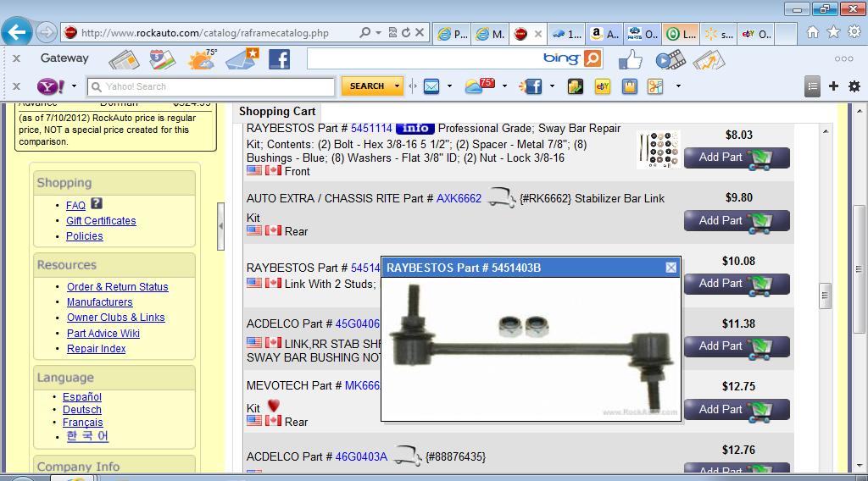Image resolution: width=868 pixels, height=481 pixels.
Task: Click the yellow SEARCH button
Action: tap(366, 86)
